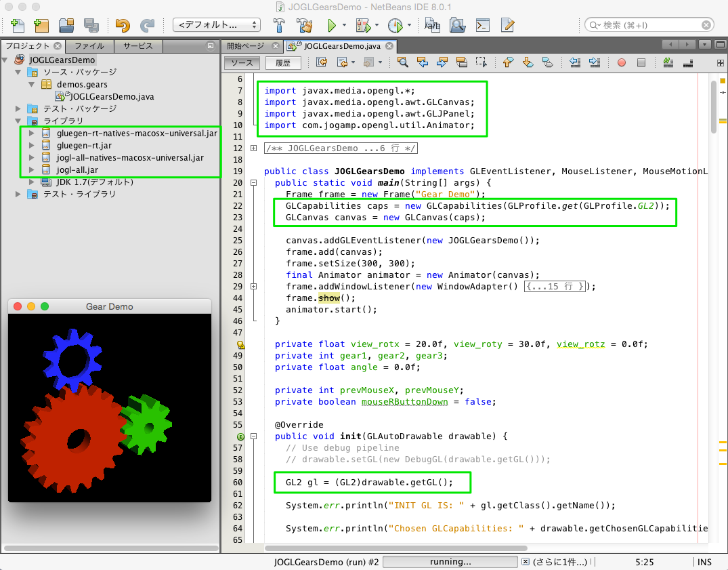Cancel the running task via status bar X
Screen dimensions: 728x570
click(x=525, y=562)
